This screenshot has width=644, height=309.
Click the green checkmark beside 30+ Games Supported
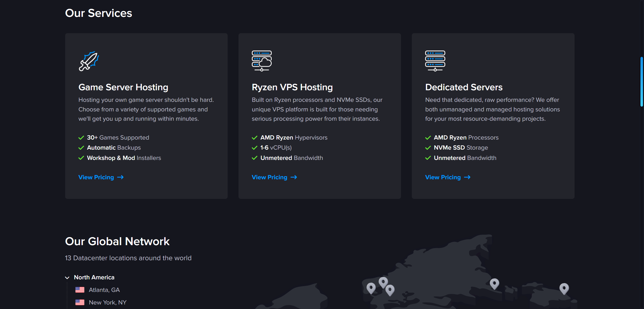click(81, 138)
